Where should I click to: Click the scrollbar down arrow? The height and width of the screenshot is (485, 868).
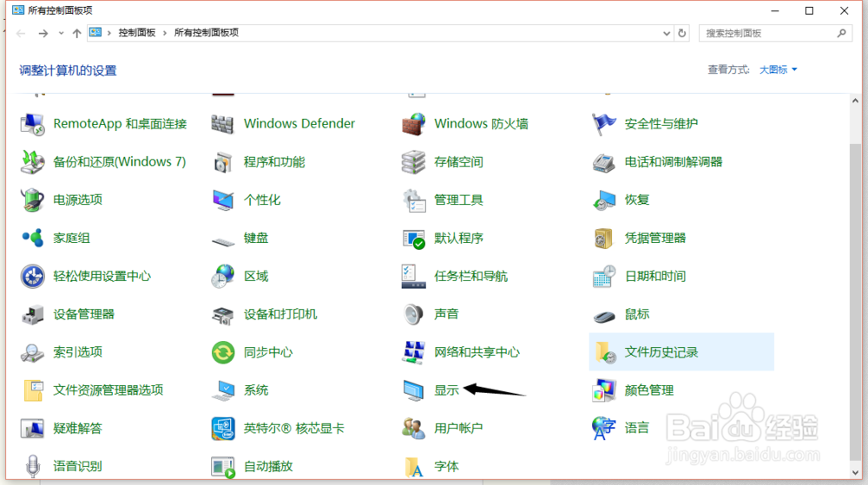855,472
